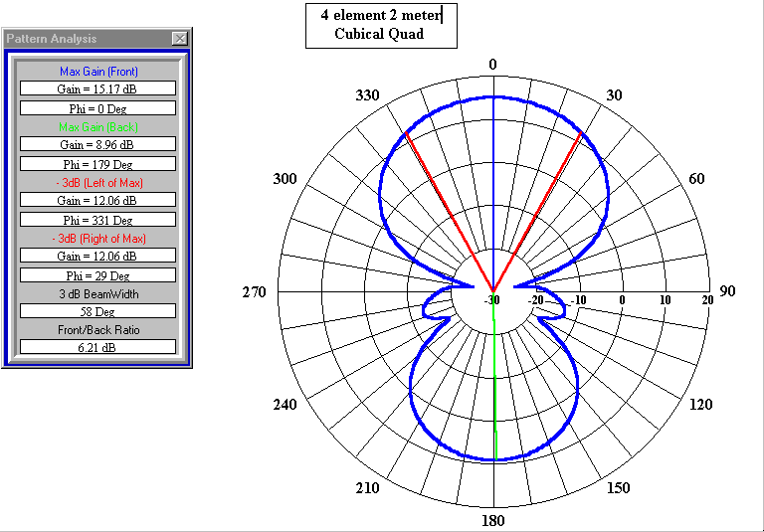Click the 180 degree label on plot
The width and height of the screenshot is (764, 532).
click(493, 521)
